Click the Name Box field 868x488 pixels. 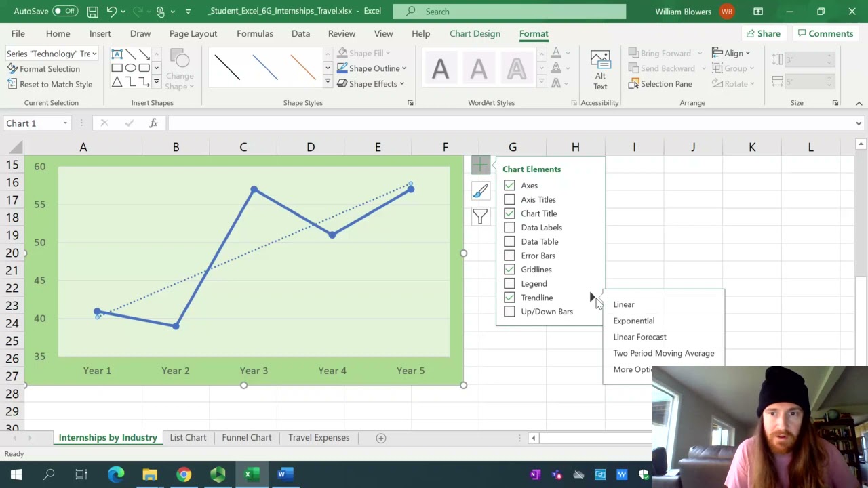[x=31, y=123]
